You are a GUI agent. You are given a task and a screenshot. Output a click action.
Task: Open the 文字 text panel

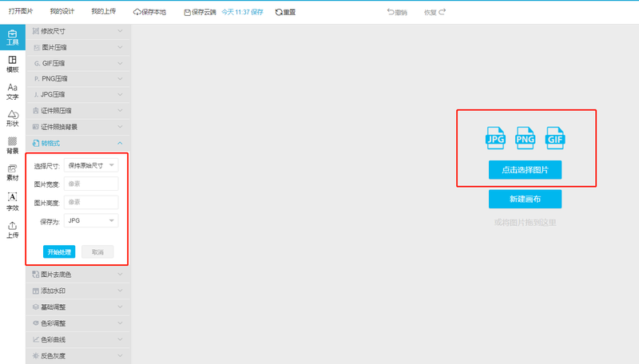pyautogui.click(x=13, y=92)
